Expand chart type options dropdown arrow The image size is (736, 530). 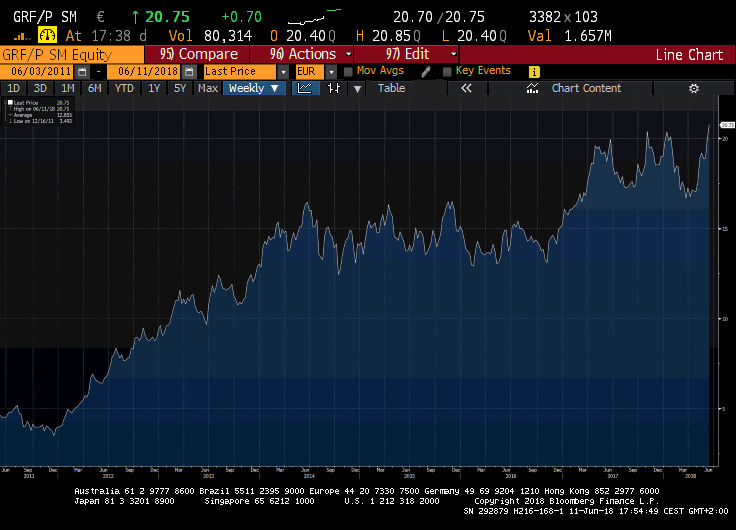pos(357,88)
